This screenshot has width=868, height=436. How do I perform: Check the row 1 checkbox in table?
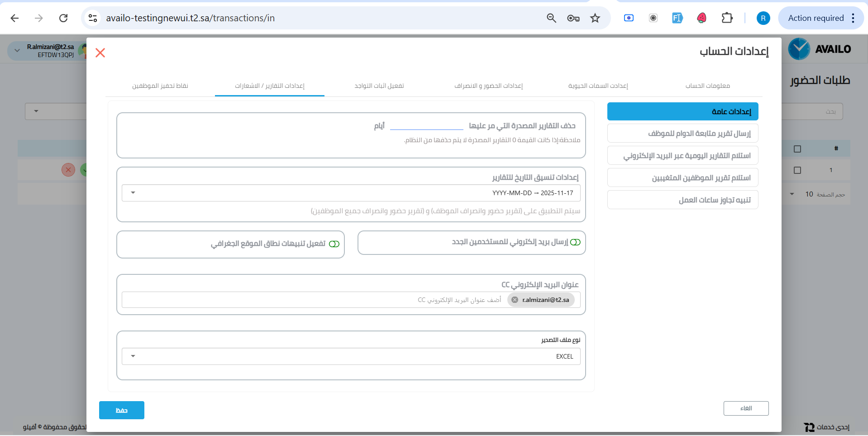tap(797, 170)
